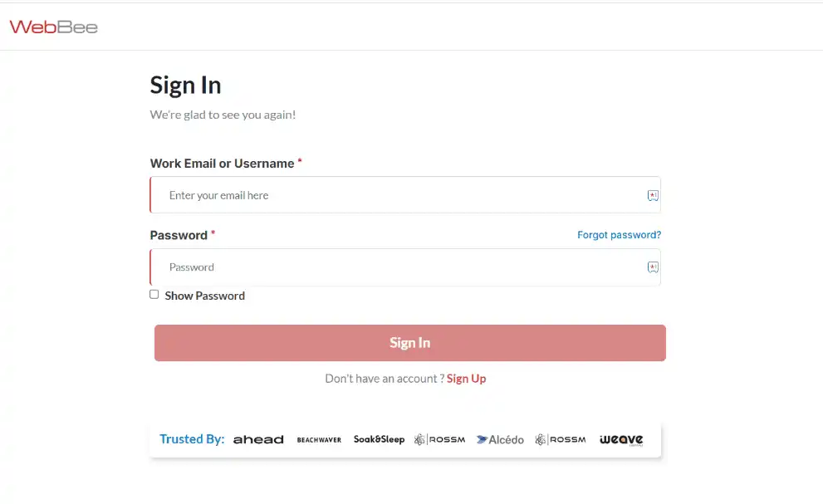Click the Beachwaver brand logo

pyautogui.click(x=319, y=439)
